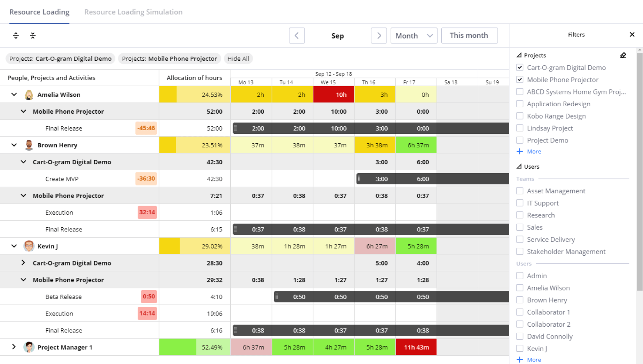The height and width of the screenshot is (364, 643).
Task: Expand Project Manager 1 row
Action: pos(14,347)
